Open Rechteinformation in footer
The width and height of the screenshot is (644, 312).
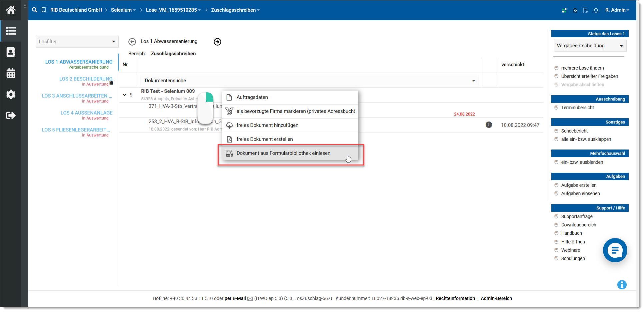455,298
